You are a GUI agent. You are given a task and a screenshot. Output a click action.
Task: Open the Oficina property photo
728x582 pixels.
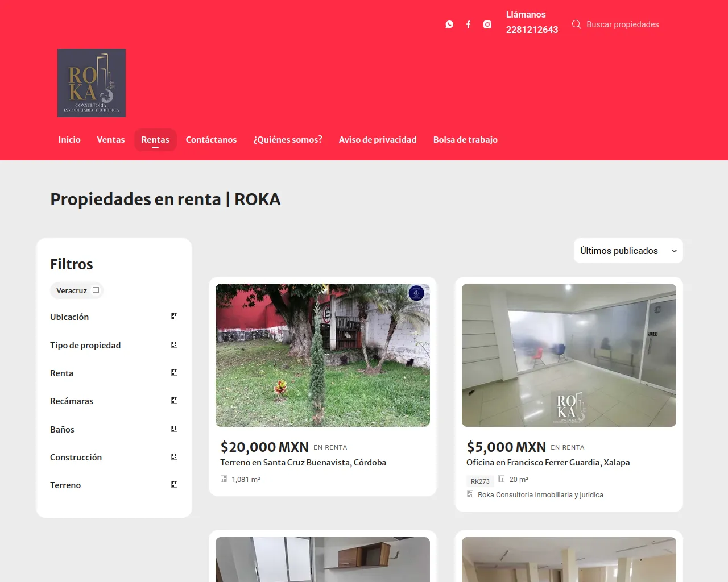pyautogui.click(x=569, y=355)
